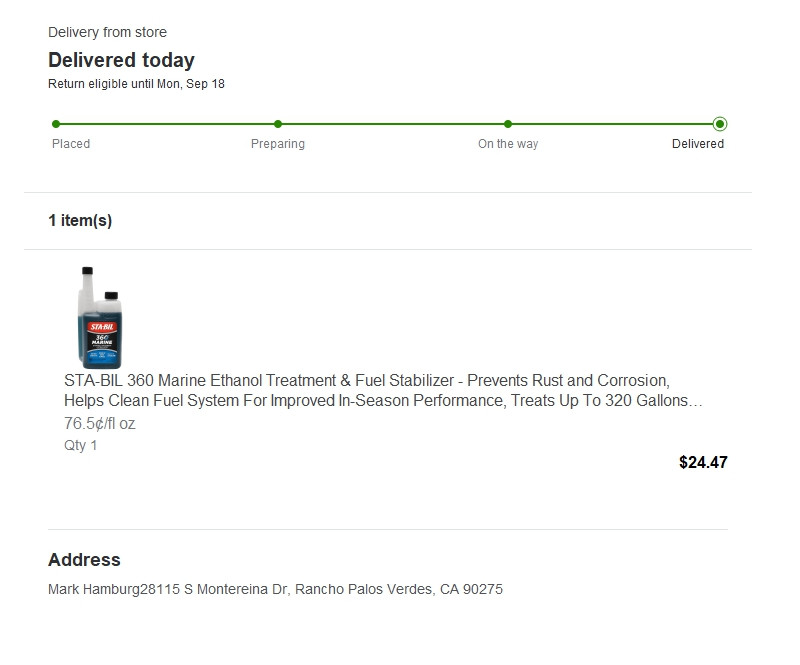Click the Rancho Palos Verdes delivery address

pos(275,589)
